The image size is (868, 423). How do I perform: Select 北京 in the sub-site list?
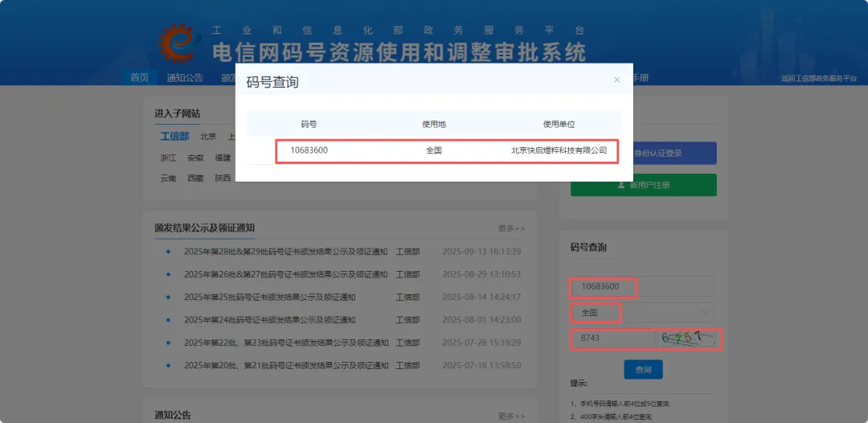[208, 136]
